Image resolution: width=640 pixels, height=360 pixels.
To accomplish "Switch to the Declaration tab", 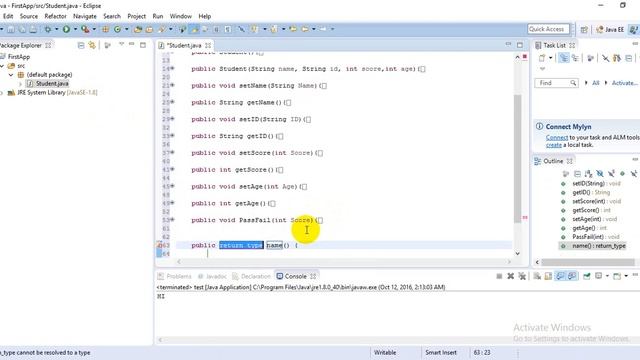I will 251,276.
